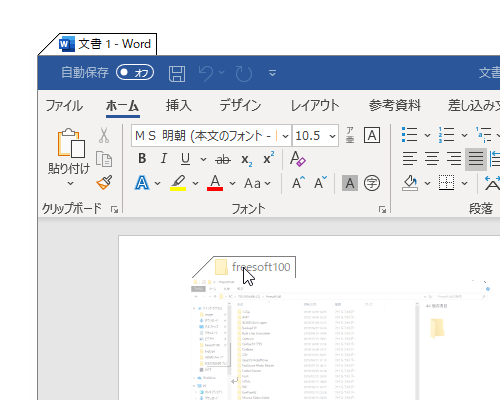500x400 pixels.
Task: Expand the underline style dropdown arrow
Action: (203, 159)
